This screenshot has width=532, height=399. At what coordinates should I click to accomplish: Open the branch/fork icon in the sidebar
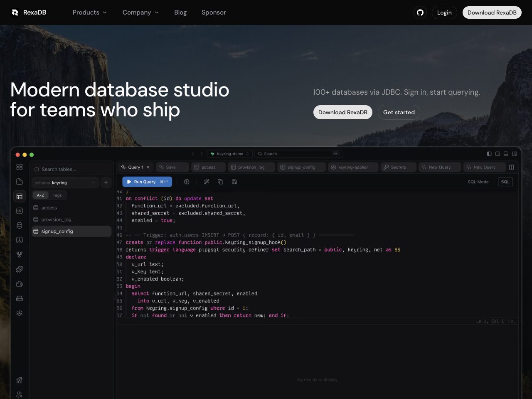pos(20,254)
